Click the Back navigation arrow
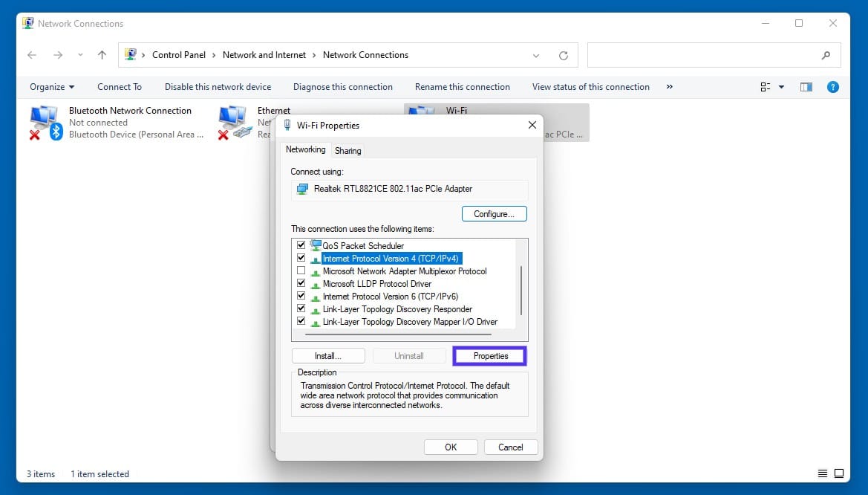This screenshot has height=495, width=868. (x=32, y=55)
